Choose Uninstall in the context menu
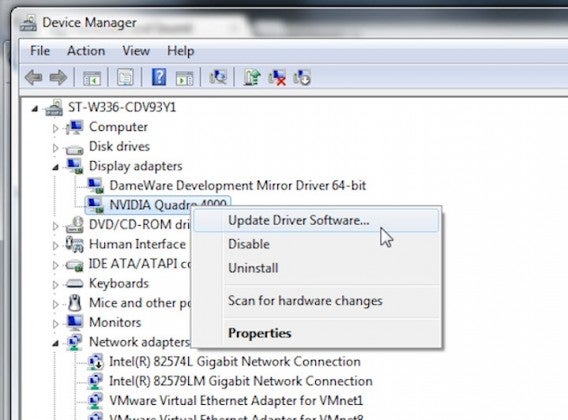Image resolution: width=568 pixels, height=420 pixels. (316, 268)
